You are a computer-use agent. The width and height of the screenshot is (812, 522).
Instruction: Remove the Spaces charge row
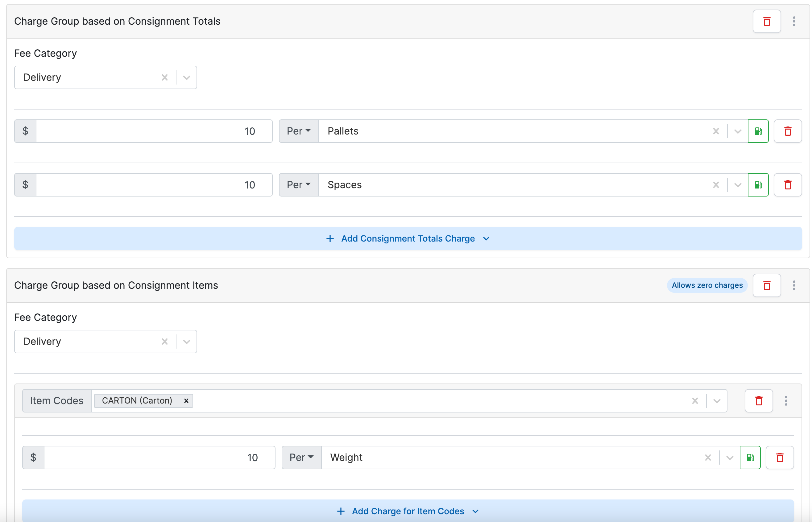click(787, 185)
